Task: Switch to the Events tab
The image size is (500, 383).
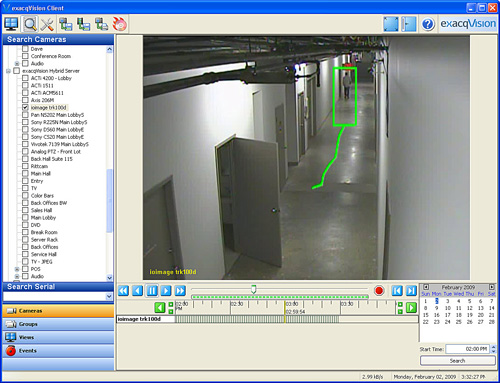Action: click(58, 351)
